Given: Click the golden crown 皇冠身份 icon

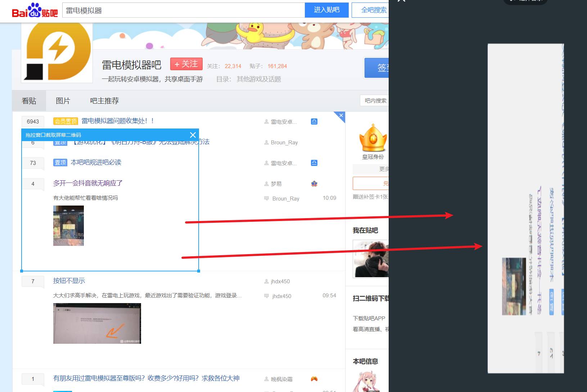Looking at the screenshot, I should point(373,138).
